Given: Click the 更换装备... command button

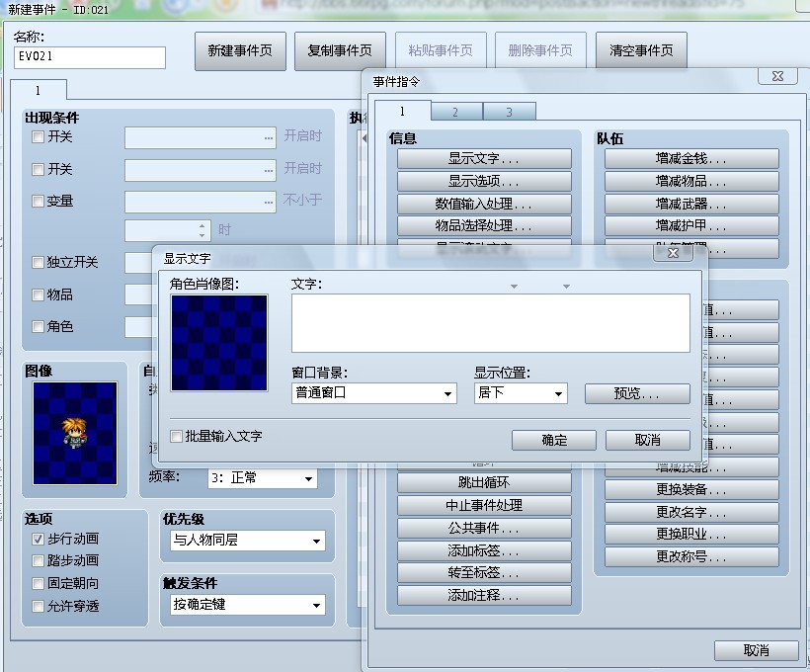Looking at the screenshot, I should [691, 489].
